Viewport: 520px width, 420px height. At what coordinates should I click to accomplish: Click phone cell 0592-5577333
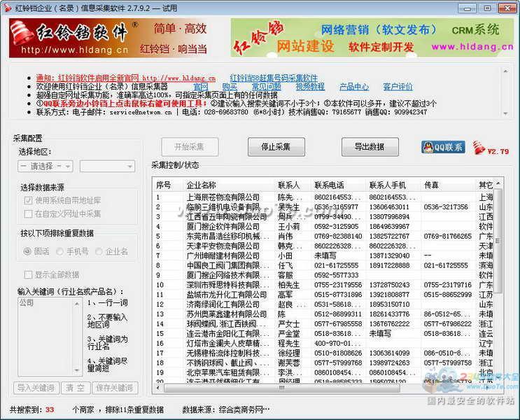(337, 275)
